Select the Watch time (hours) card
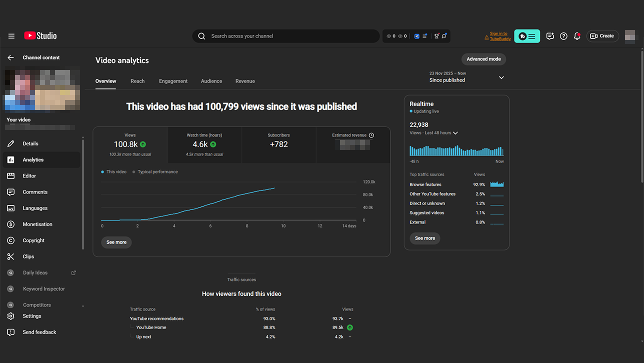 [x=204, y=145]
